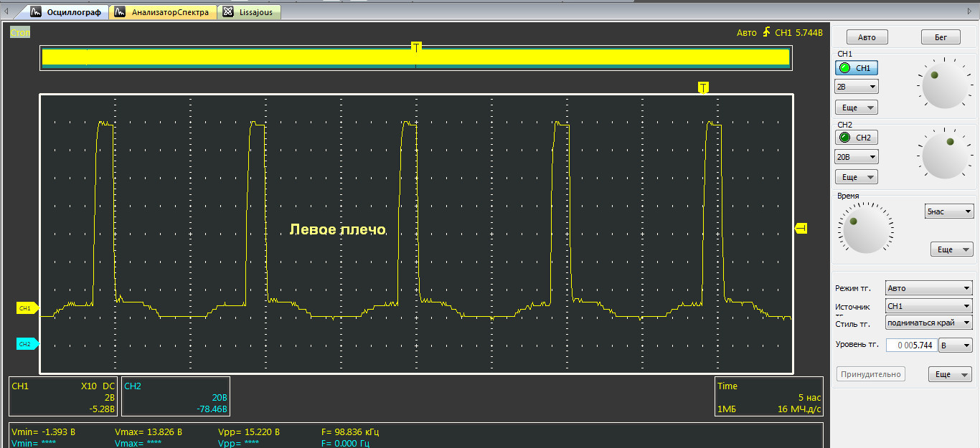Click the CH1 yellow channel ground marker
Image resolution: width=980 pixels, height=448 pixels.
[x=27, y=308]
